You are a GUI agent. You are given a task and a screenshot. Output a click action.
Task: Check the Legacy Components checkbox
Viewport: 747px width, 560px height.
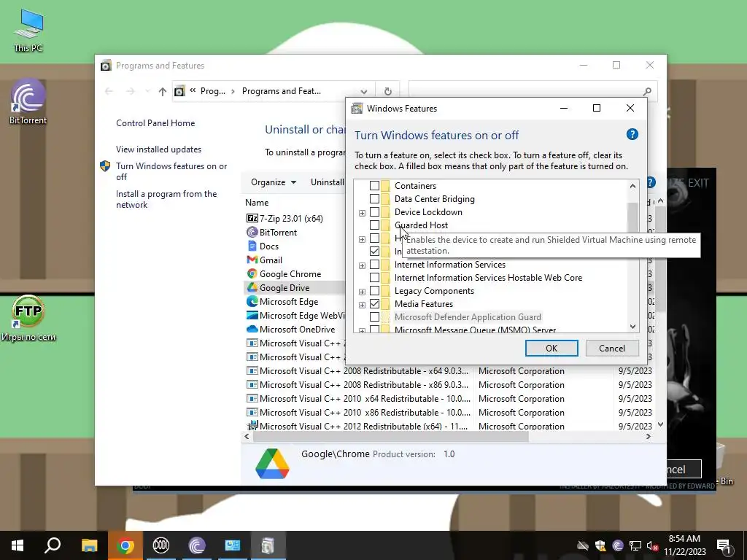click(374, 291)
